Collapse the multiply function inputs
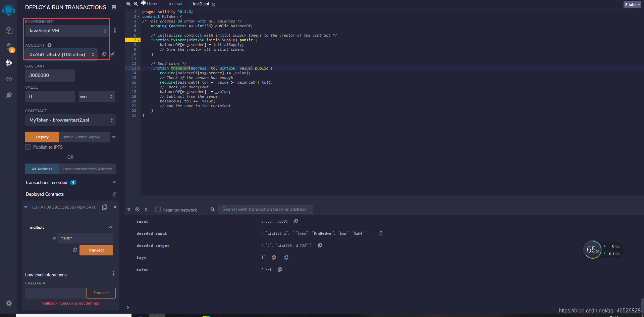Screen dimensions: 644x317 (x=111, y=227)
